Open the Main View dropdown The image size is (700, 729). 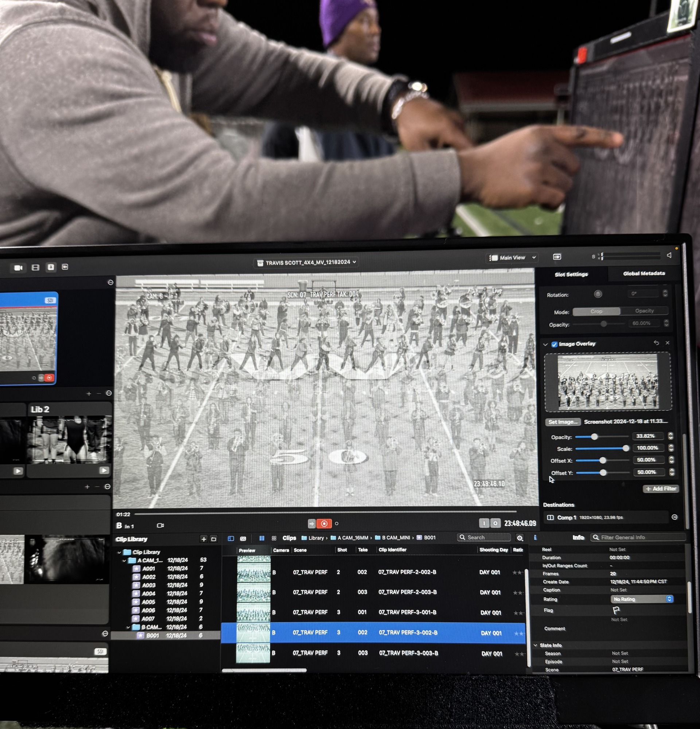(x=512, y=258)
